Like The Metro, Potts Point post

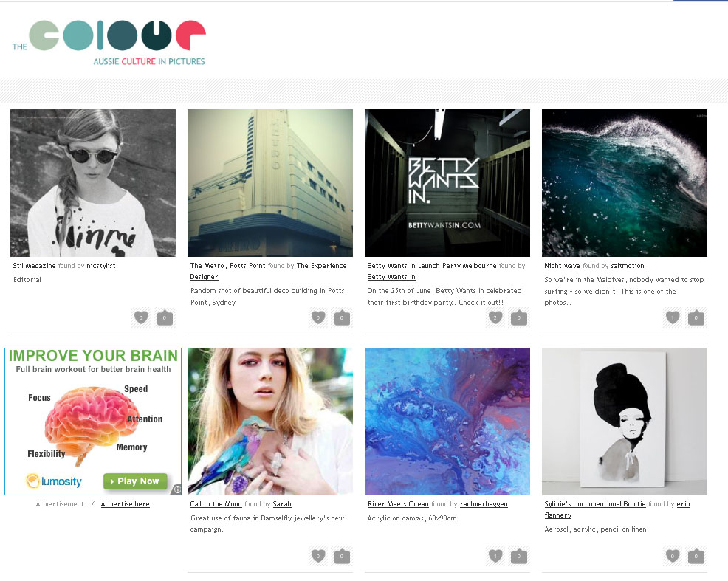pyautogui.click(x=318, y=317)
